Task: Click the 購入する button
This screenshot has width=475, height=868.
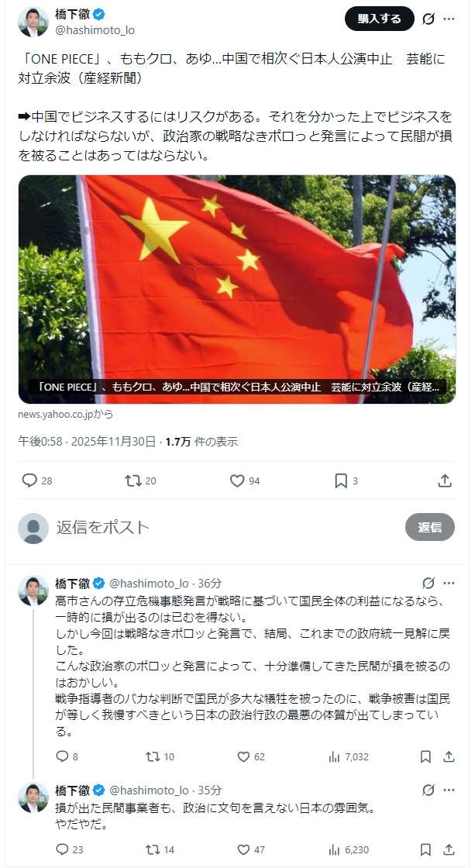Action: coord(379,19)
